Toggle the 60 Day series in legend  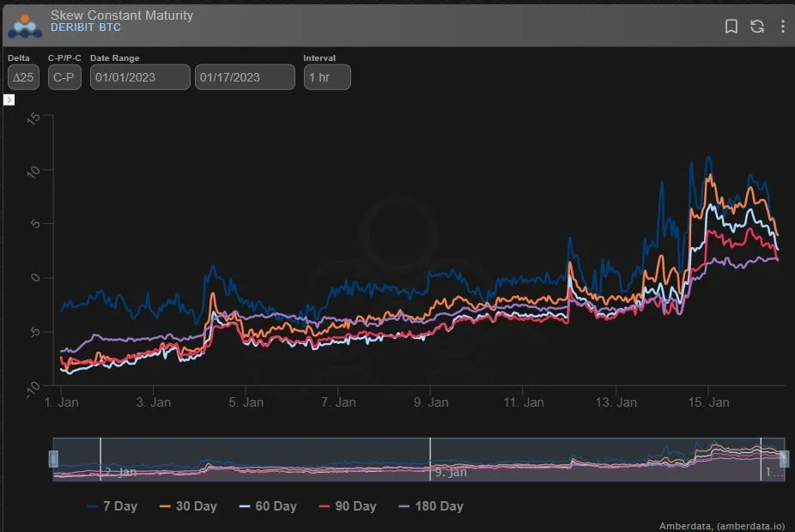pyautogui.click(x=268, y=506)
